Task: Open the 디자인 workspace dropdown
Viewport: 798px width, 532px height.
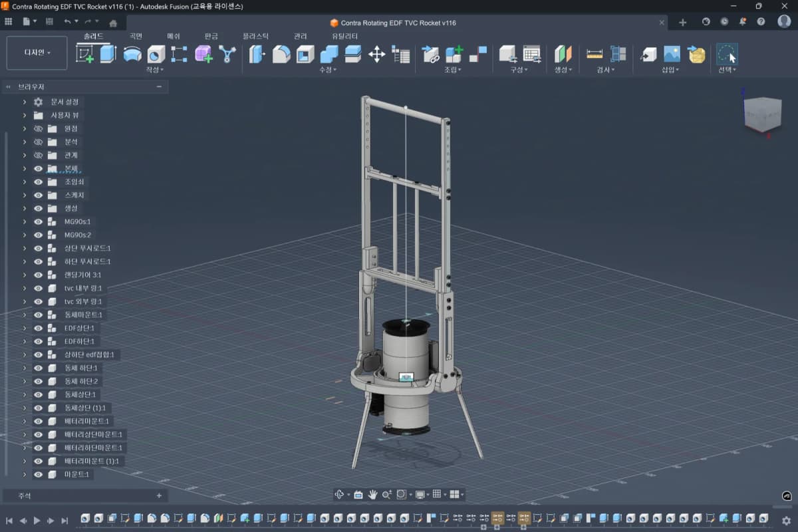Action: point(37,53)
